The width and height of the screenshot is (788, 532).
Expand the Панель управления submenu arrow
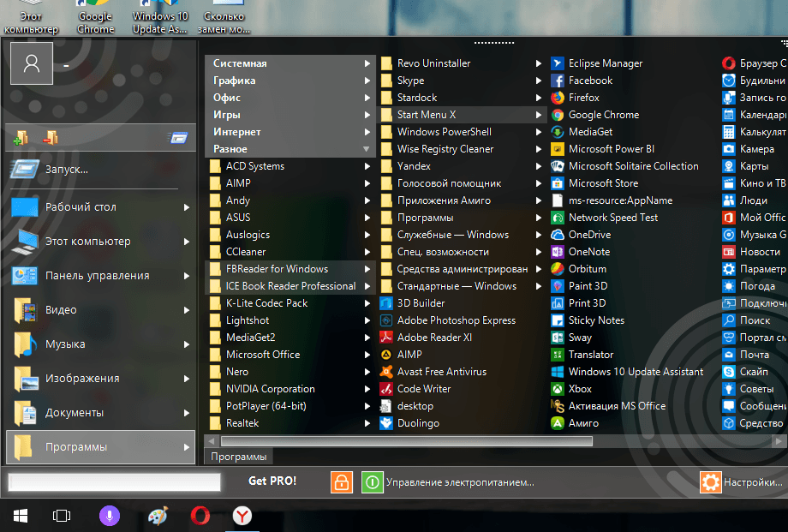coord(187,276)
